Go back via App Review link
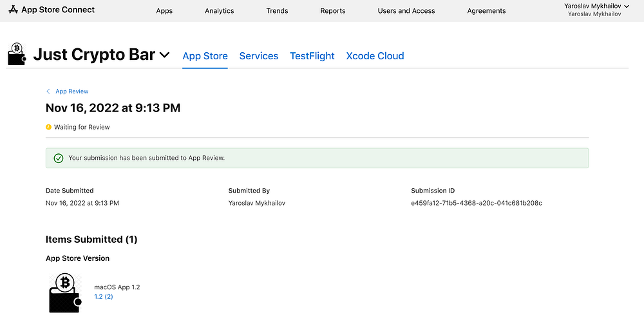Screen dimensions: 644x335 (72, 91)
